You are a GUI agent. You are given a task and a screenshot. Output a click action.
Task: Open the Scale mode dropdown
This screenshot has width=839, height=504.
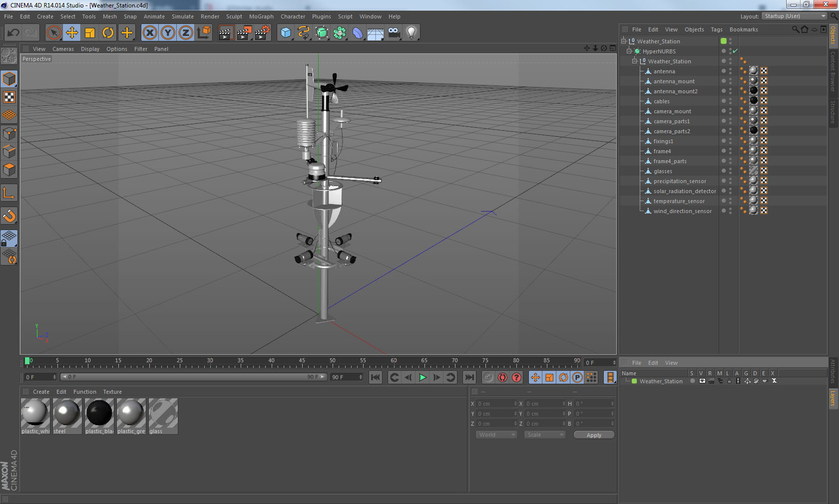tap(545, 435)
